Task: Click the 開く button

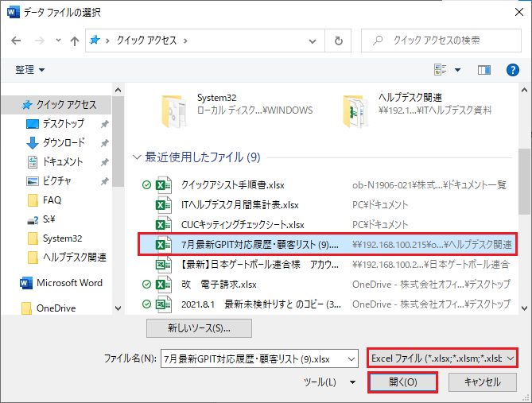Action: coord(403,382)
